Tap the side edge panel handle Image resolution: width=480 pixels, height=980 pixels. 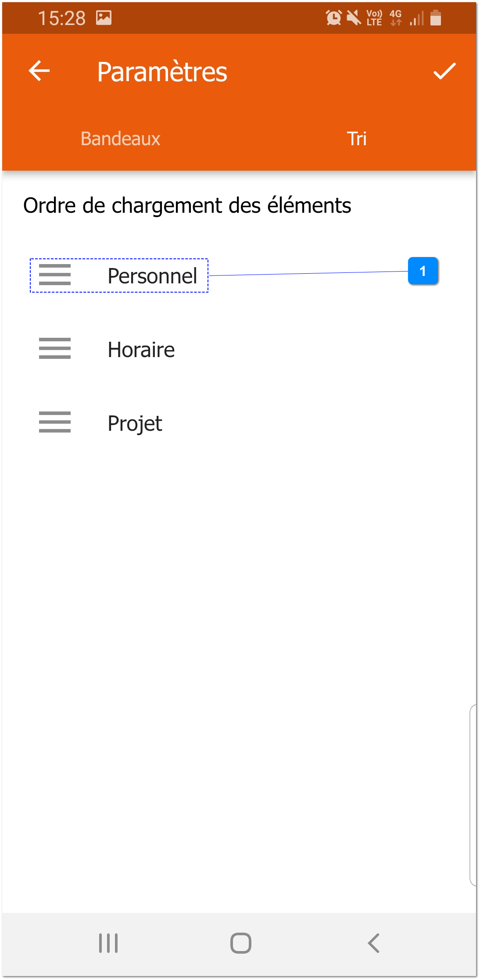click(473, 795)
